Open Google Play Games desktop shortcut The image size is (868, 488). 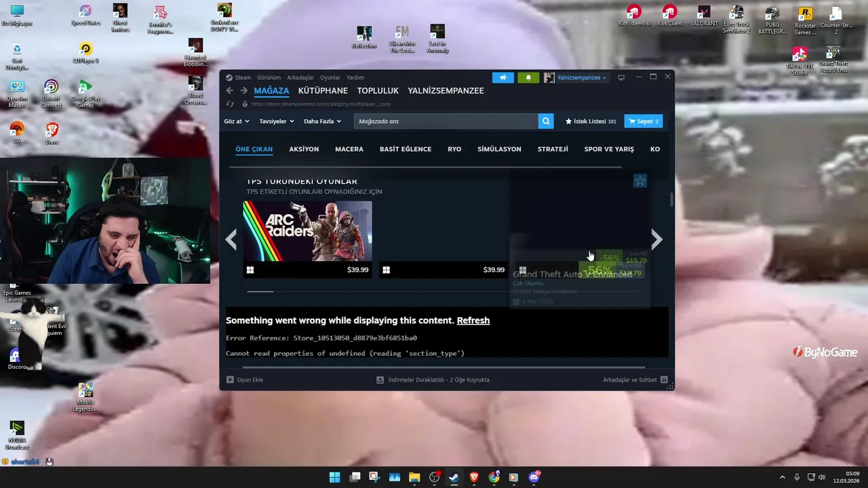click(85, 94)
